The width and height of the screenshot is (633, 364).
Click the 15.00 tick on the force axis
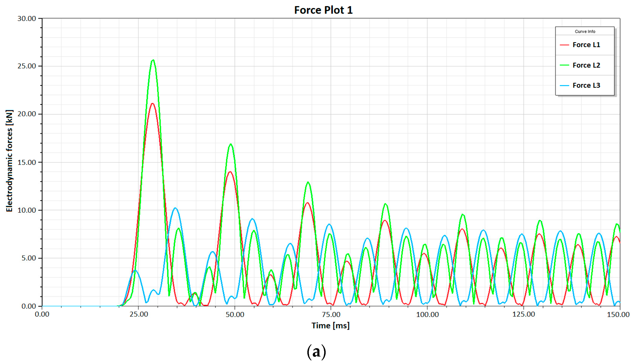coord(27,163)
